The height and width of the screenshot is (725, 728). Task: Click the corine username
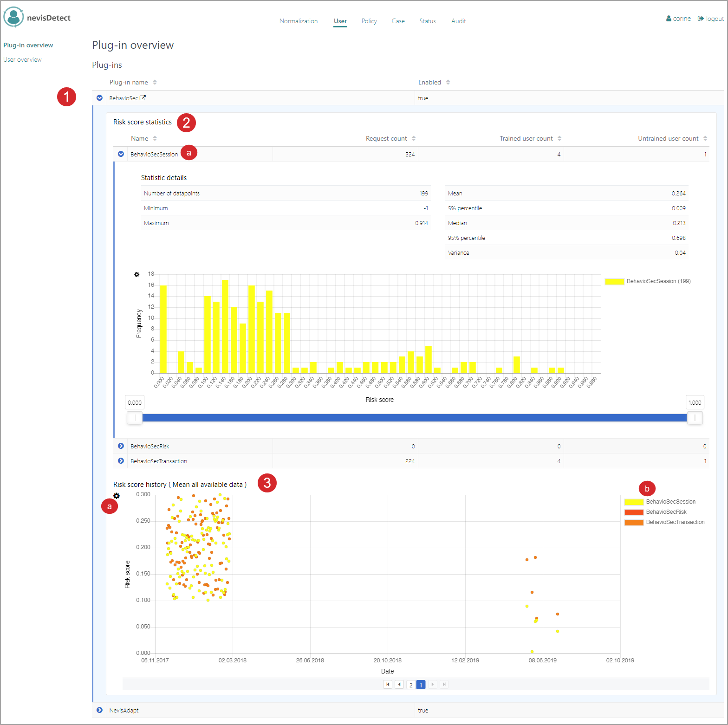pos(682,19)
